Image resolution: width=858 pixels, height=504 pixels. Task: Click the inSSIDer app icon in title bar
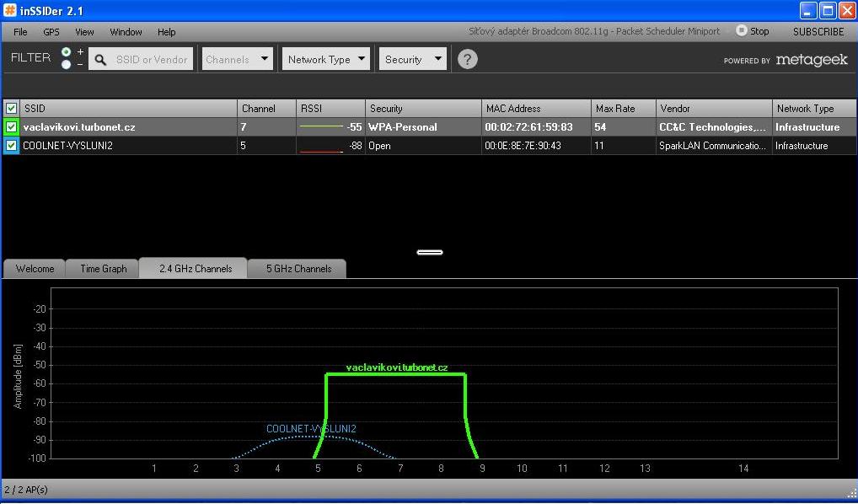click(x=10, y=10)
